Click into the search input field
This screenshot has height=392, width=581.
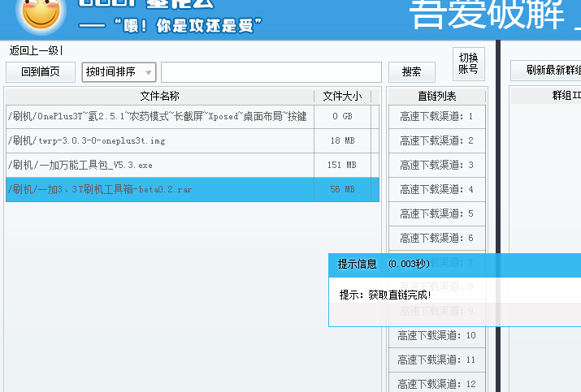click(x=271, y=72)
